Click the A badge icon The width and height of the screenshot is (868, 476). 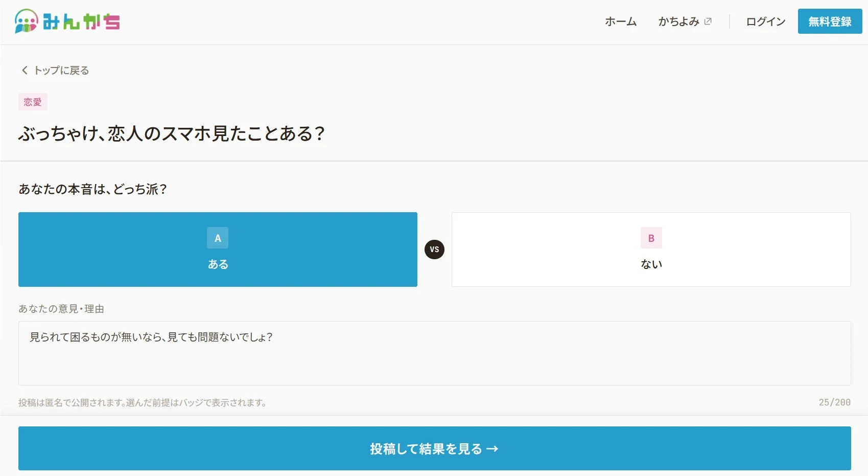(x=218, y=238)
